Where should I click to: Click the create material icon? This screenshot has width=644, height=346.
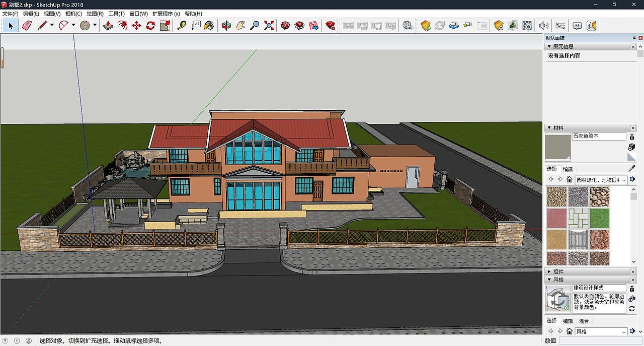tap(632, 147)
